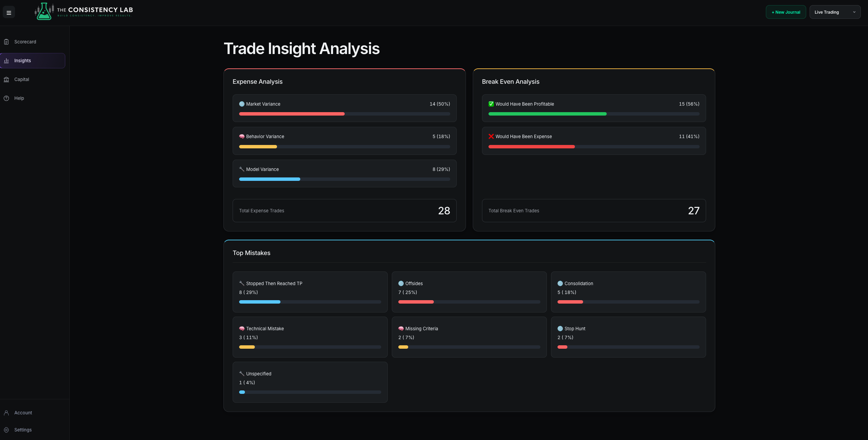Image resolution: width=868 pixels, height=440 pixels.
Task: Click The Consistency Lab flask logo
Action: point(44,11)
